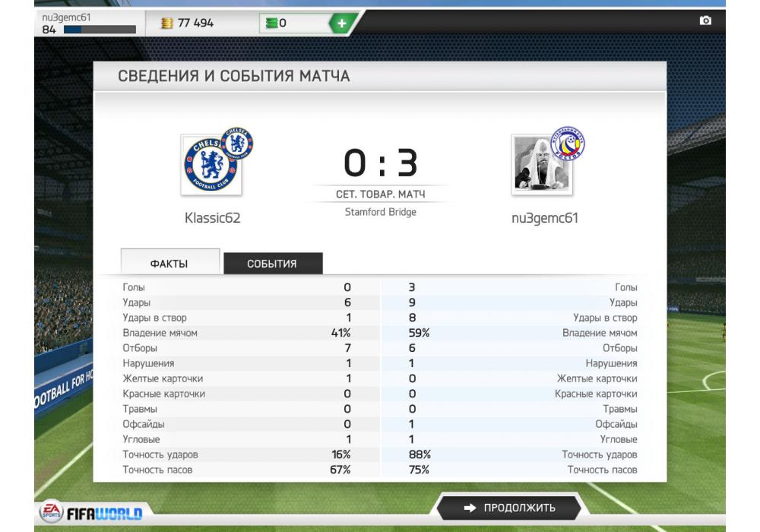Click the arrow on the ПРОДОЛЖИТЬ button
Image resolution: width=760 pixels, height=532 pixels.
[x=470, y=508]
